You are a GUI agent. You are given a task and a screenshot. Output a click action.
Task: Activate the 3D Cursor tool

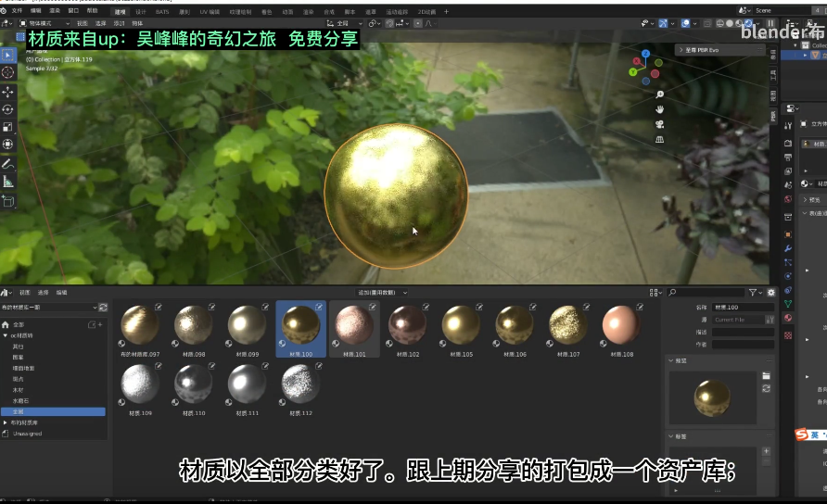(x=8, y=72)
